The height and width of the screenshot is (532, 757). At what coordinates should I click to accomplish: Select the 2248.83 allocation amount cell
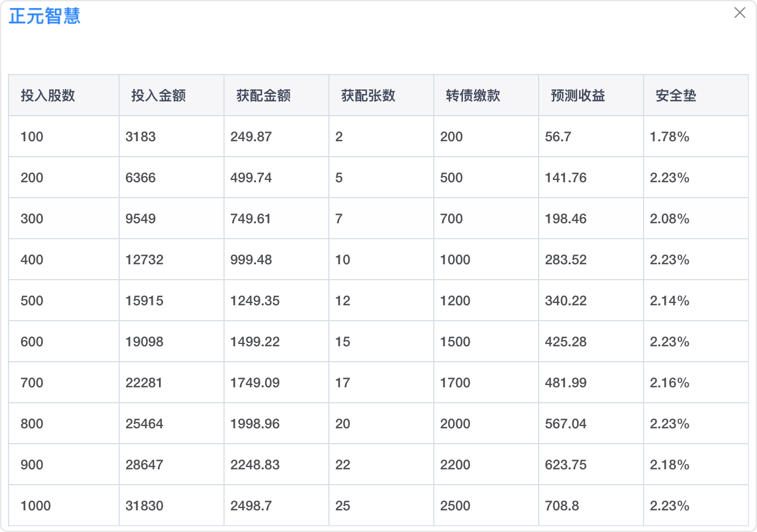pyautogui.click(x=255, y=465)
